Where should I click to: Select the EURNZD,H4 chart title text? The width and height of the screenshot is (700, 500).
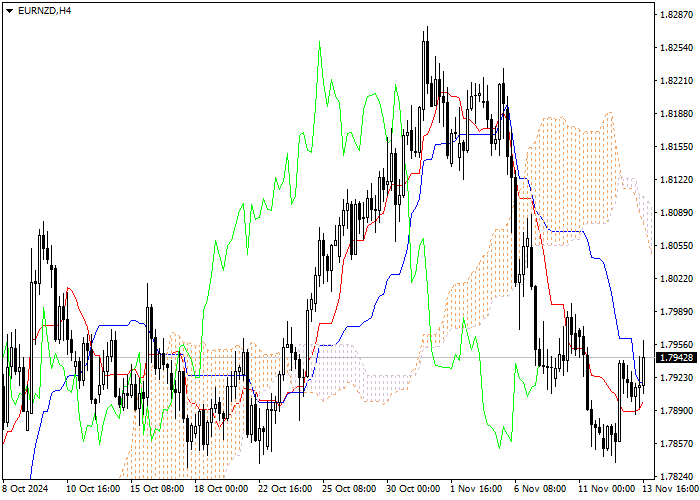point(44,11)
